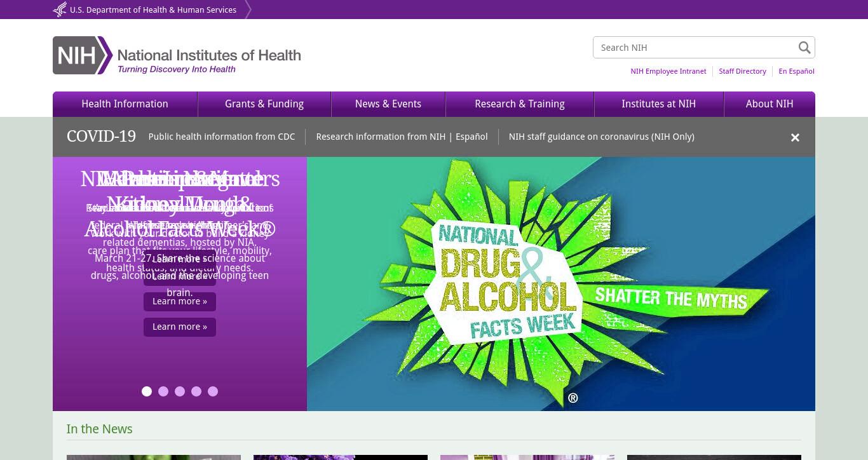The height and width of the screenshot is (460, 868).
Task: Open the Health Information menu
Action: pos(125,104)
